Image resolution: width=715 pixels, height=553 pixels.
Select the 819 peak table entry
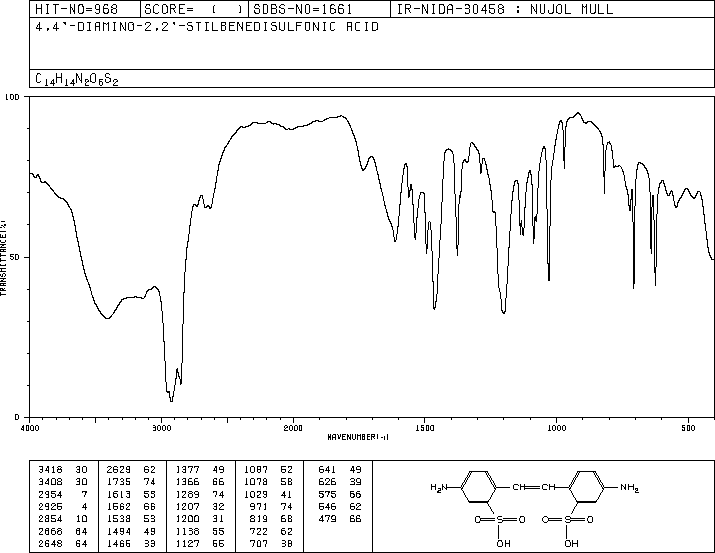pyautogui.click(x=271, y=519)
